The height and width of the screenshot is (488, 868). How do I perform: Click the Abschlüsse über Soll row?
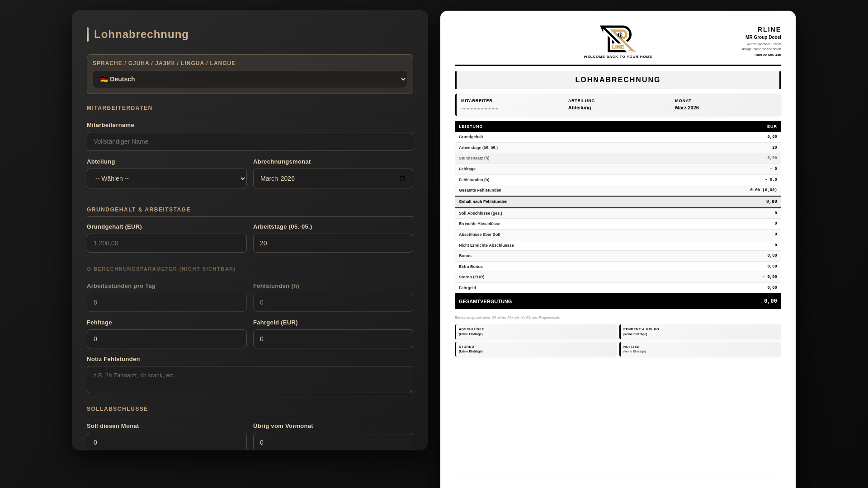point(618,235)
